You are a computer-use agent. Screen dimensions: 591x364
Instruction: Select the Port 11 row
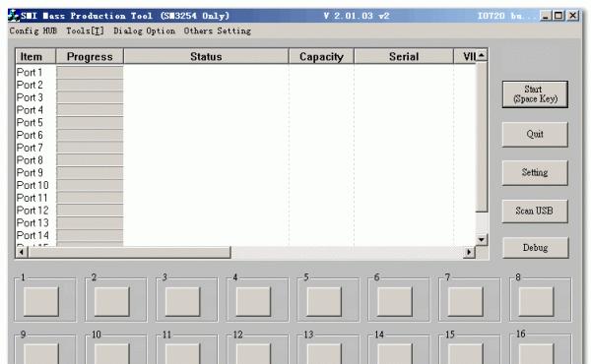click(245, 198)
